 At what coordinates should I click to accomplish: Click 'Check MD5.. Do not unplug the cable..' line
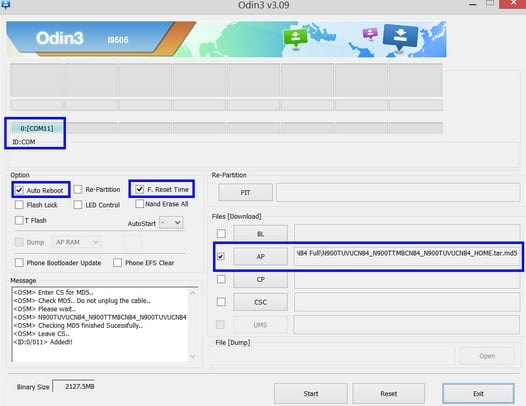click(82, 301)
